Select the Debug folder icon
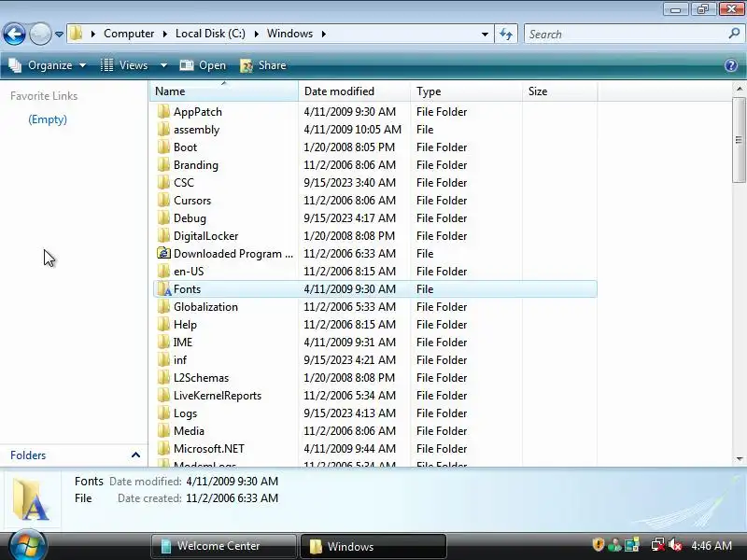 pos(163,217)
